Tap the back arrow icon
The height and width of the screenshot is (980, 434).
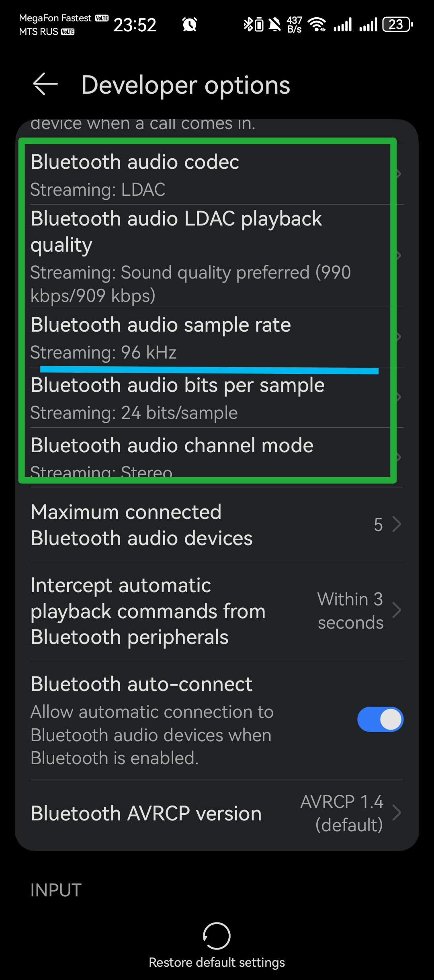tap(45, 84)
